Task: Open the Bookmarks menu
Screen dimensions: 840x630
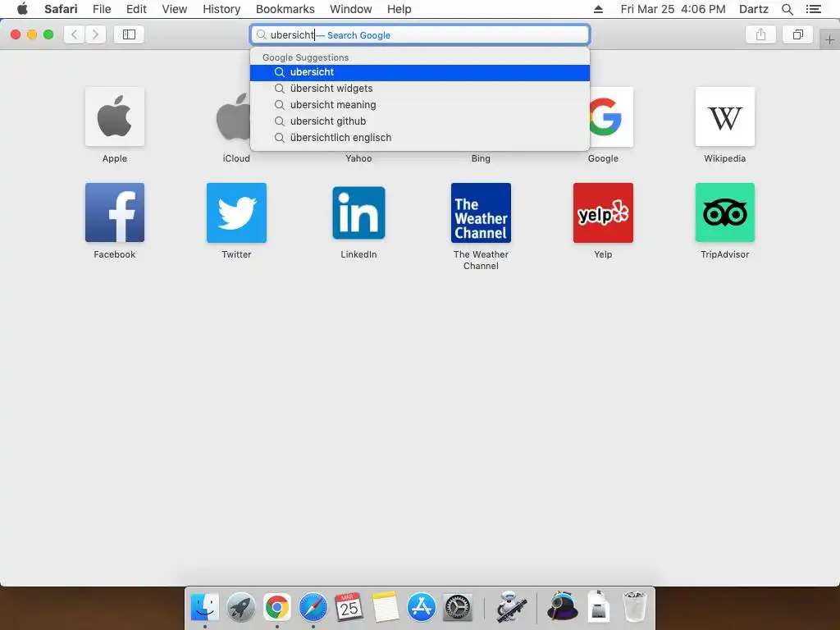Action: pos(285,9)
